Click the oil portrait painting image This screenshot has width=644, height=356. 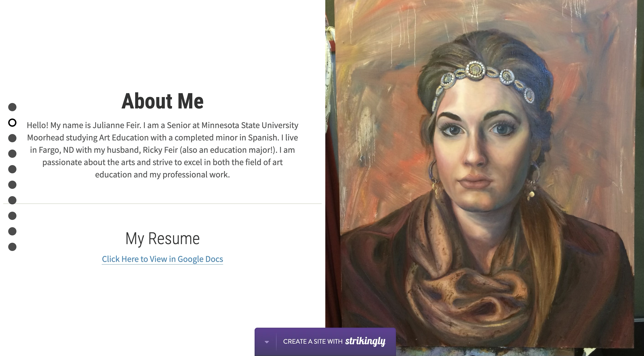coord(485,175)
